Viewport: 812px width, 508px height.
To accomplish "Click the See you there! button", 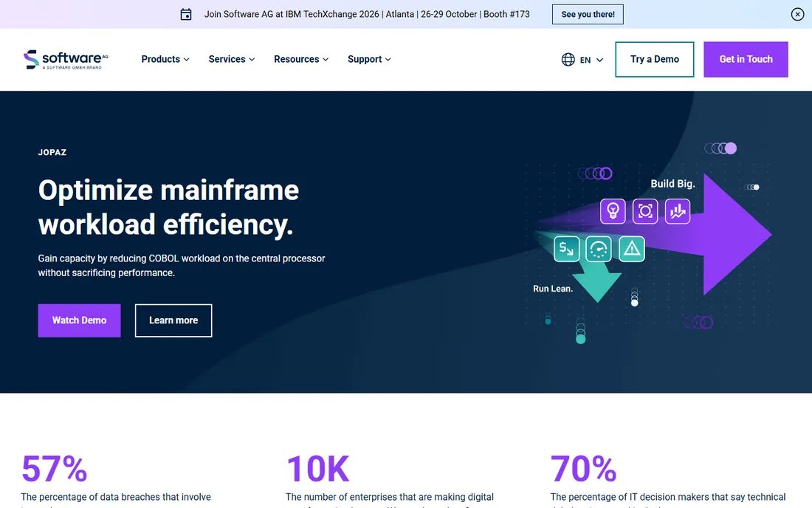I will 588,15.
